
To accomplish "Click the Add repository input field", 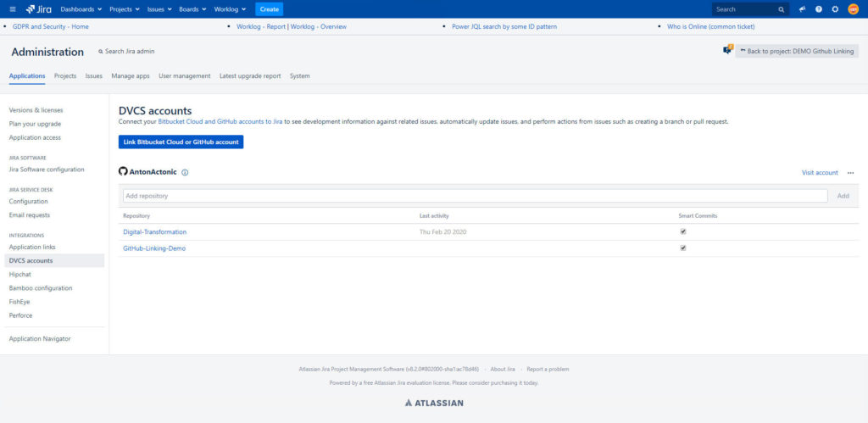I will point(473,196).
